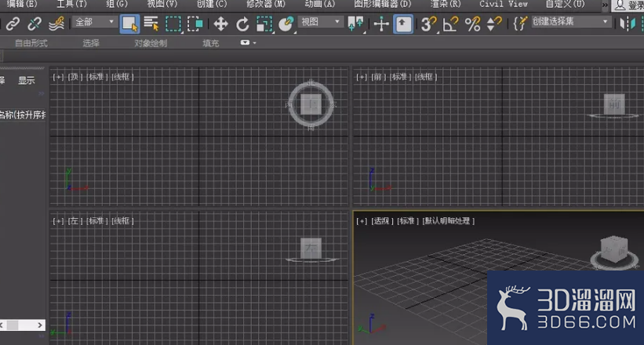Click the Mirror tool icon
644x345 pixels.
628,24
